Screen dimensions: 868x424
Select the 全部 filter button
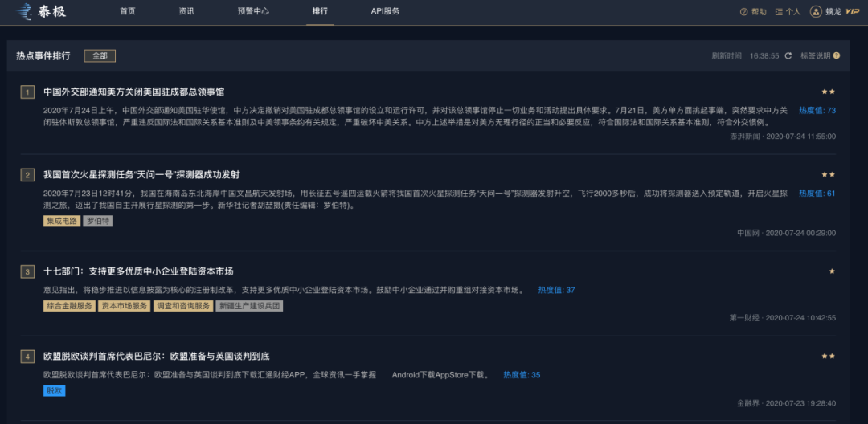(100, 56)
